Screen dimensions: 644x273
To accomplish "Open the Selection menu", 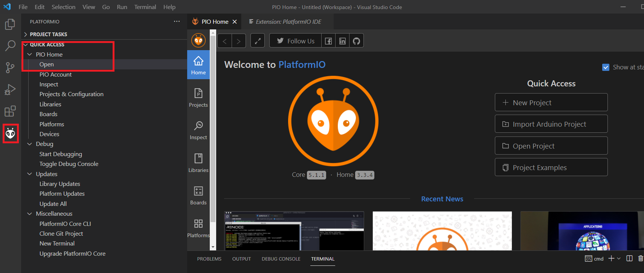I will pos(63,7).
